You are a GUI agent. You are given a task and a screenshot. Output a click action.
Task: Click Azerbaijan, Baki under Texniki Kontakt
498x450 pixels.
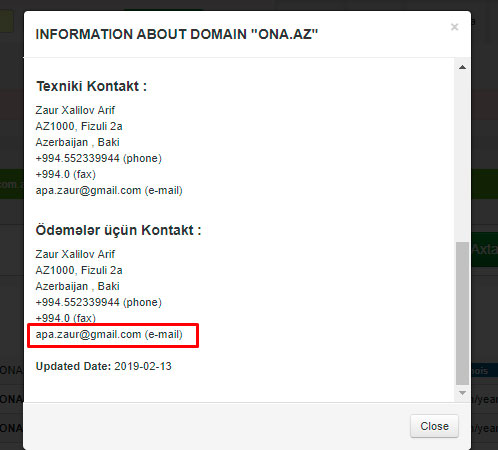[77, 142]
